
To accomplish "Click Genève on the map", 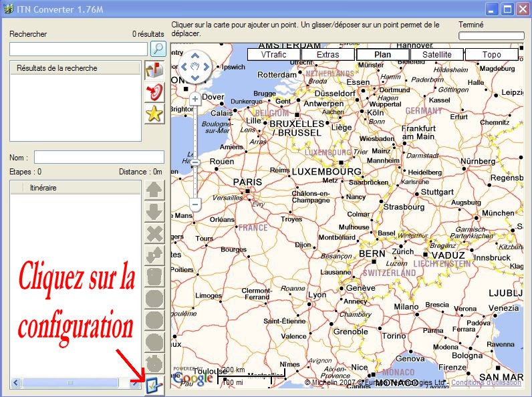I will pos(360,288).
